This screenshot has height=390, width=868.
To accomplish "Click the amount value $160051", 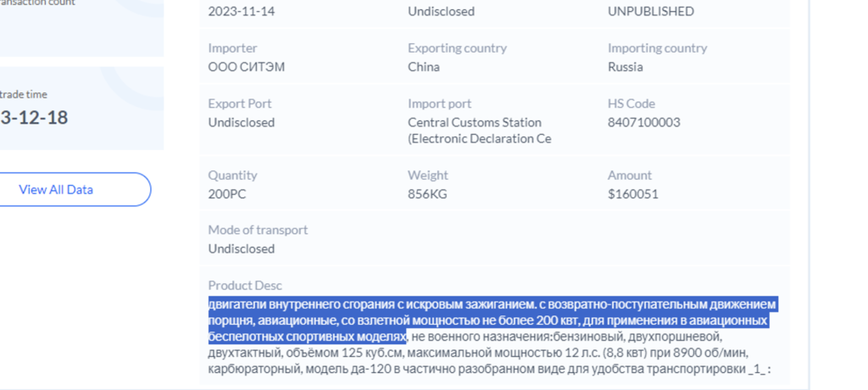I will coord(632,194).
